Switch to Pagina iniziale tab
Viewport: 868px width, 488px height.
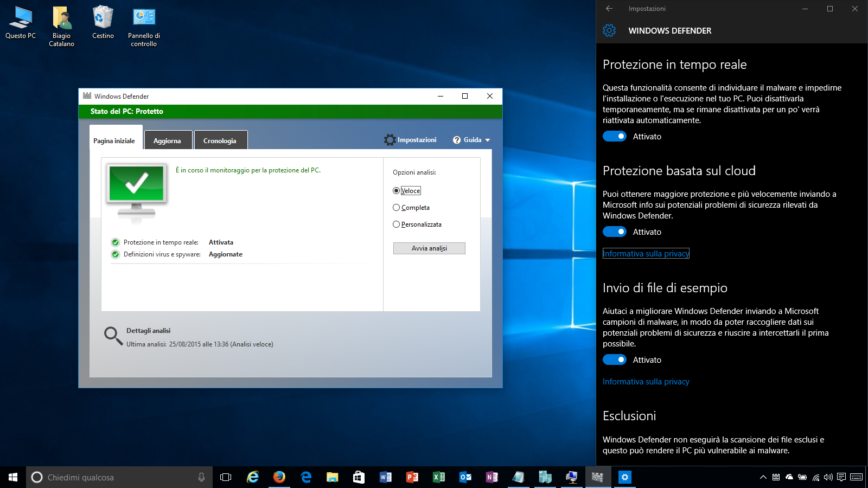[x=116, y=140]
